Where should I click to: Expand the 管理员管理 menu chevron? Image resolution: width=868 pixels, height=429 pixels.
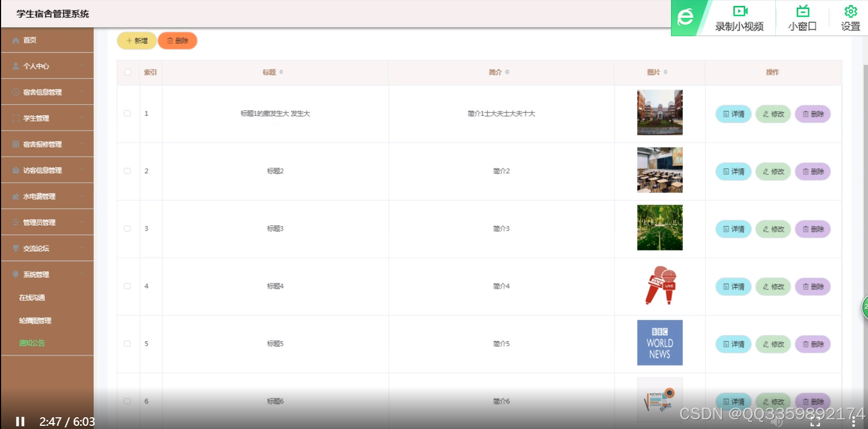(82, 223)
